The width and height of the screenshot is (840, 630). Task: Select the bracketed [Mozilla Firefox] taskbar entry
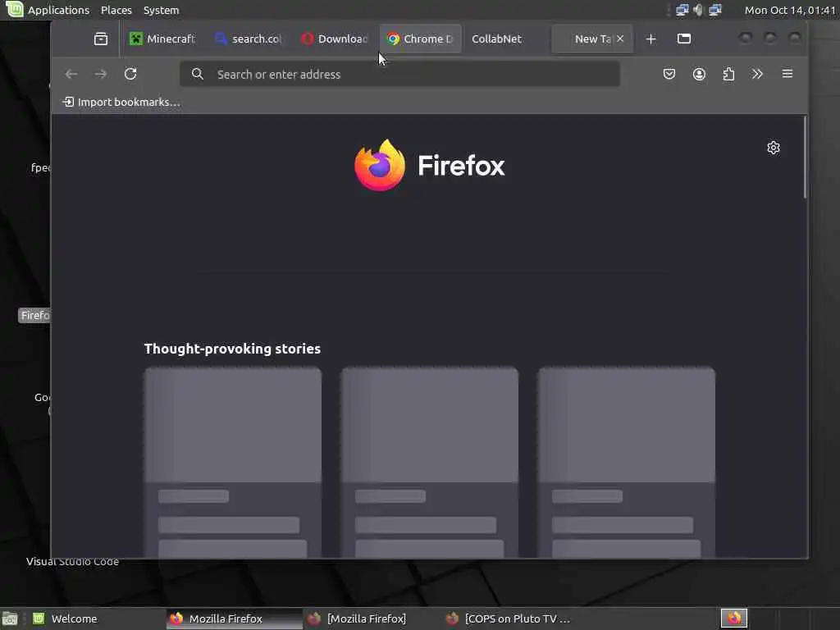tap(372, 619)
